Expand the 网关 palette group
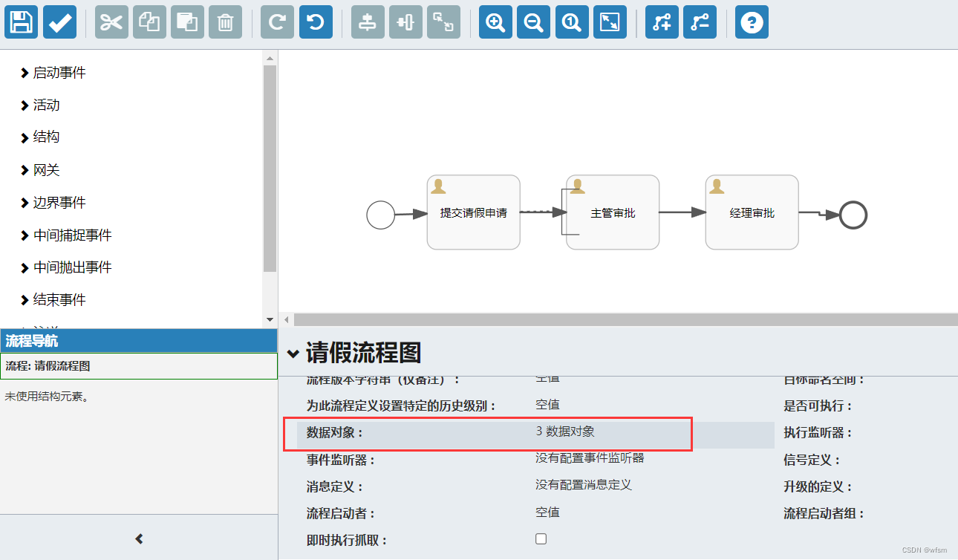This screenshot has width=958, height=560. pyautogui.click(x=40, y=170)
